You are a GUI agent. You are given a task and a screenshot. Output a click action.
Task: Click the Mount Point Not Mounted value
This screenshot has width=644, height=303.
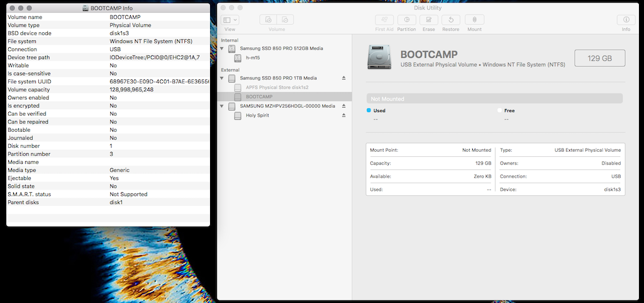477,151
